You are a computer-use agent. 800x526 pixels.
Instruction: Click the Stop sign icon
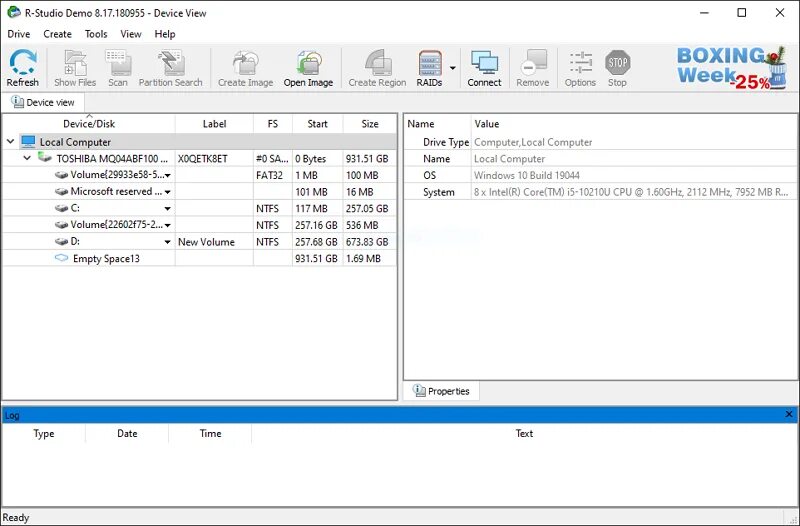(x=617, y=62)
